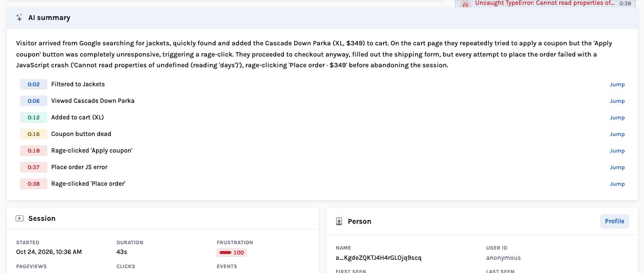Click 'Added to cart (XL)' text
644x273 pixels.
tap(78, 117)
